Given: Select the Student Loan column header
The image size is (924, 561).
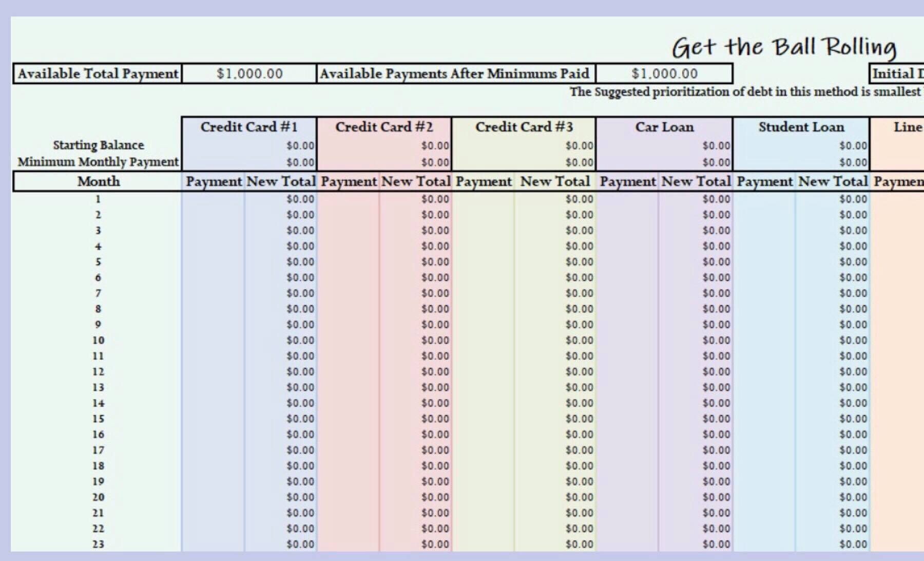Looking at the screenshot, I should 801,126.
